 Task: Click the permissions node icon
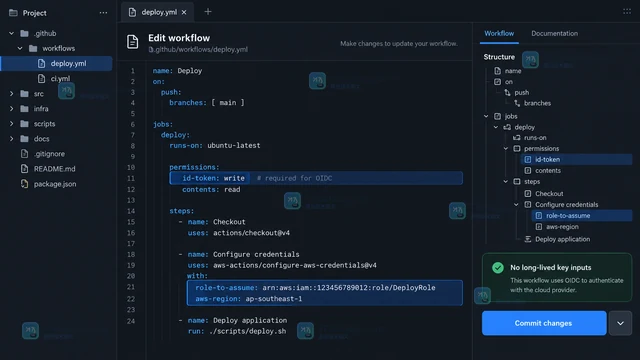tap(517, 149)
